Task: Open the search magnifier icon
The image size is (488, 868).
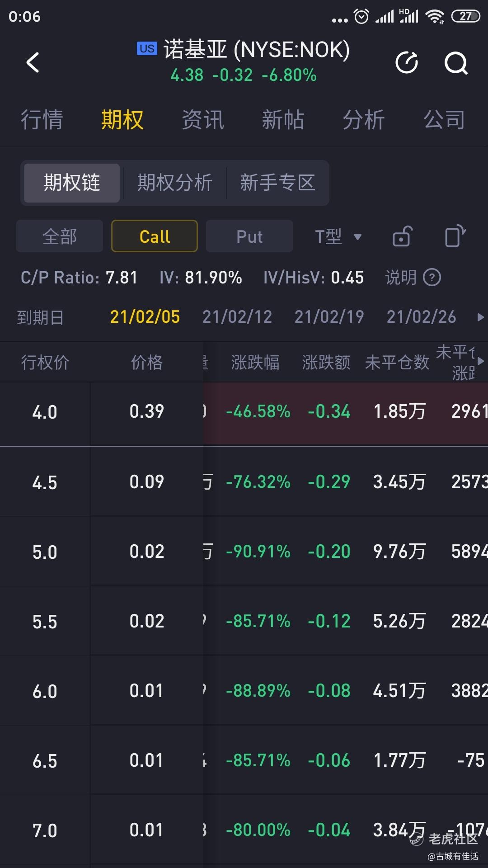Action: 455,62
